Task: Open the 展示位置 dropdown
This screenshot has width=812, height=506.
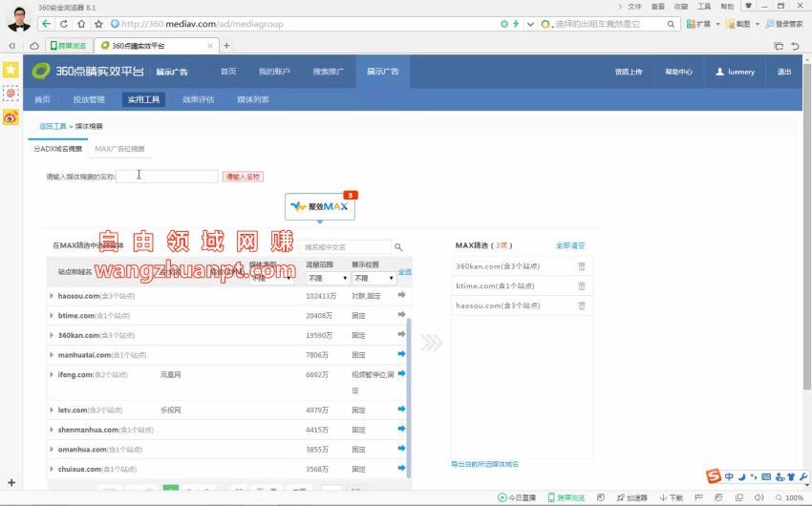Action: [374, 278]
